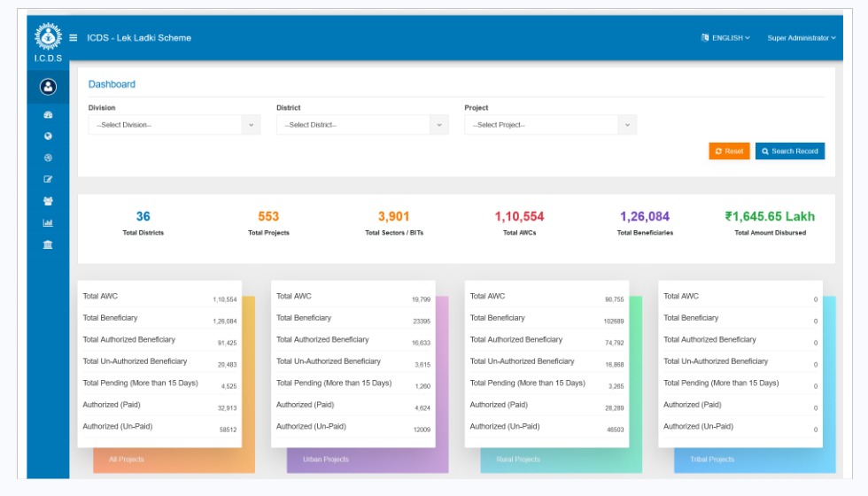This screenshot has width=868, height=496.
Task: Click the Search Record button
Action: coord(789,151)
